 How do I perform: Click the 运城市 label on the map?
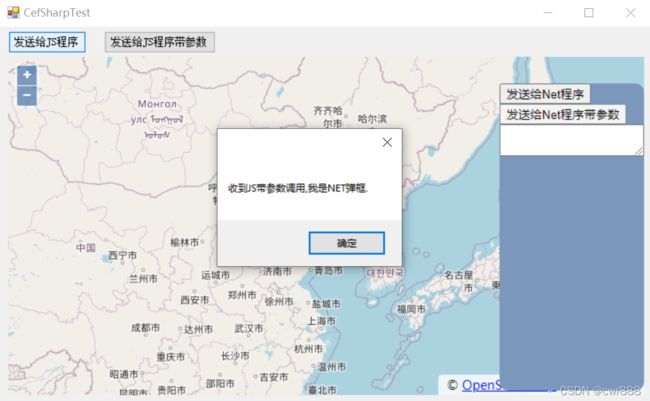(216, 275)
